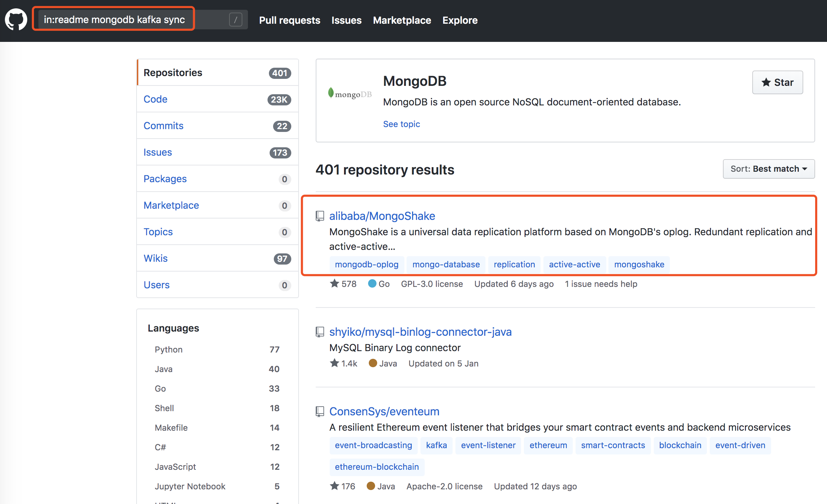Click the event-driven topic tag

click(740, 445)
